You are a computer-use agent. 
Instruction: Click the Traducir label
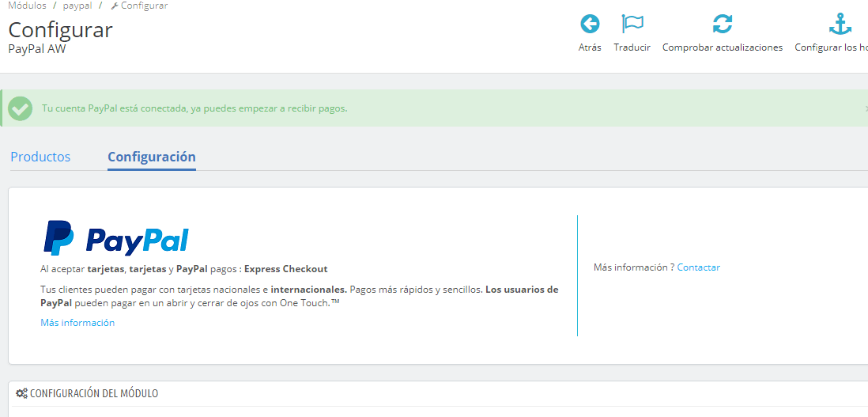[x=632, y=47]
